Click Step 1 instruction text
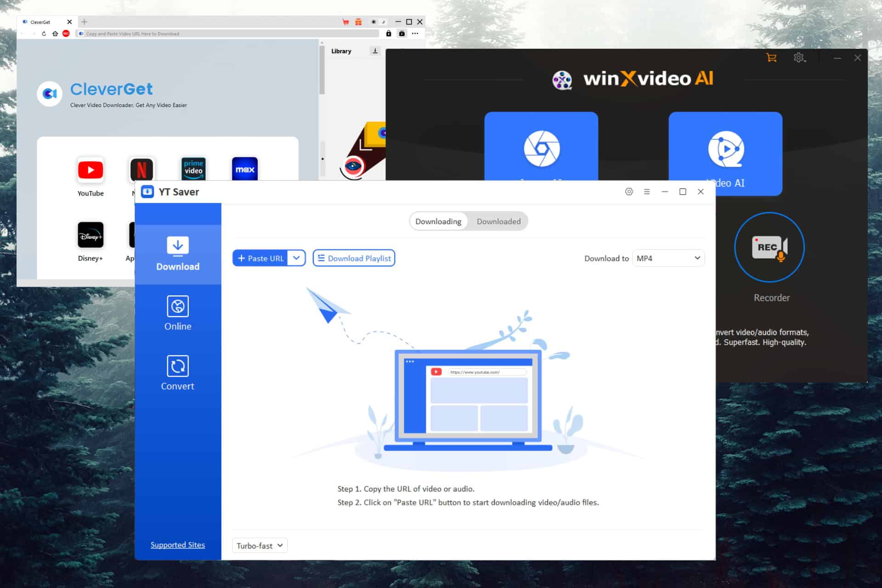 [406, 489]
